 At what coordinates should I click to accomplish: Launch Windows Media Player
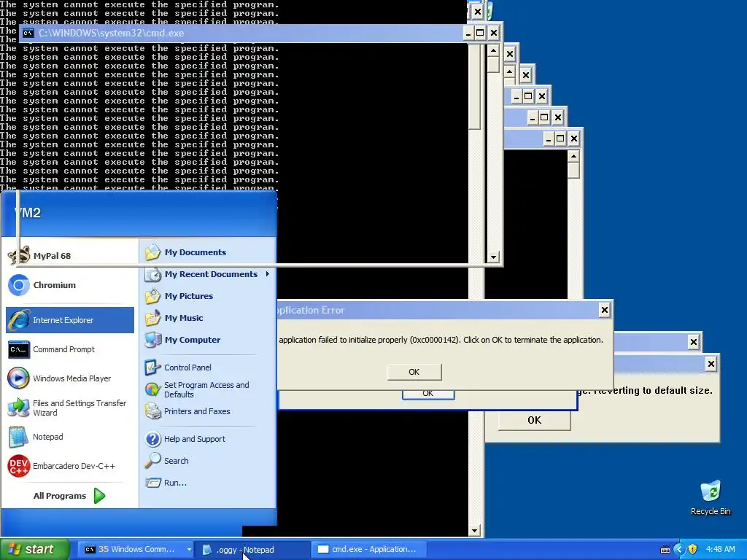coord(70,378)
